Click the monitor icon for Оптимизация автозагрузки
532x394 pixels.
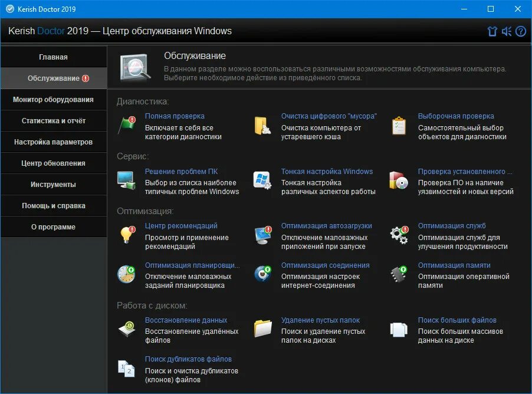(x=263, y=235)
